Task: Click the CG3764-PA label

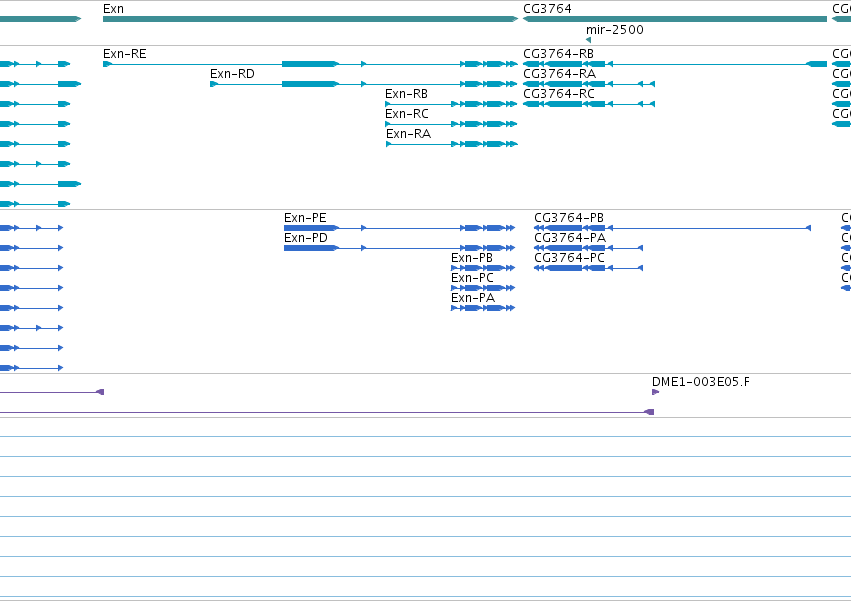Action: coord(570,238)
